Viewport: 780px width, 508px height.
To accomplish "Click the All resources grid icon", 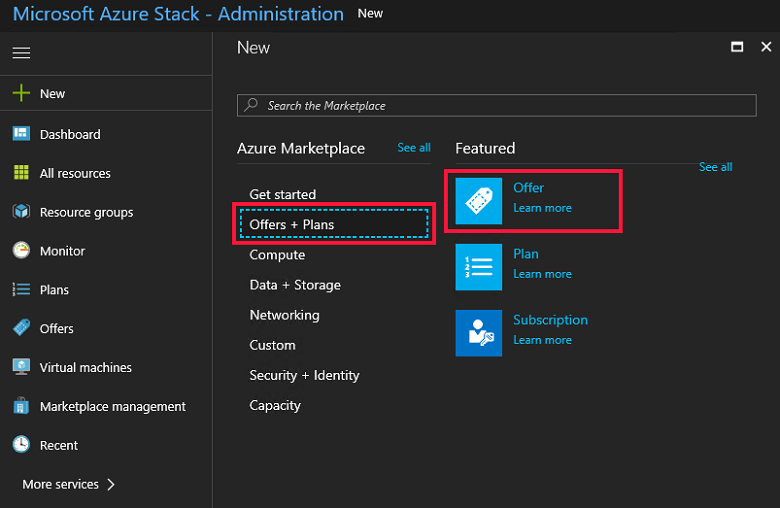I will click(21, 173).
